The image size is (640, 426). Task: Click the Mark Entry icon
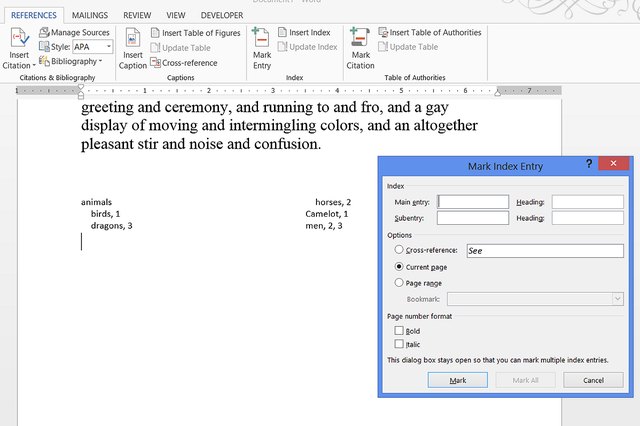point(261,37)
